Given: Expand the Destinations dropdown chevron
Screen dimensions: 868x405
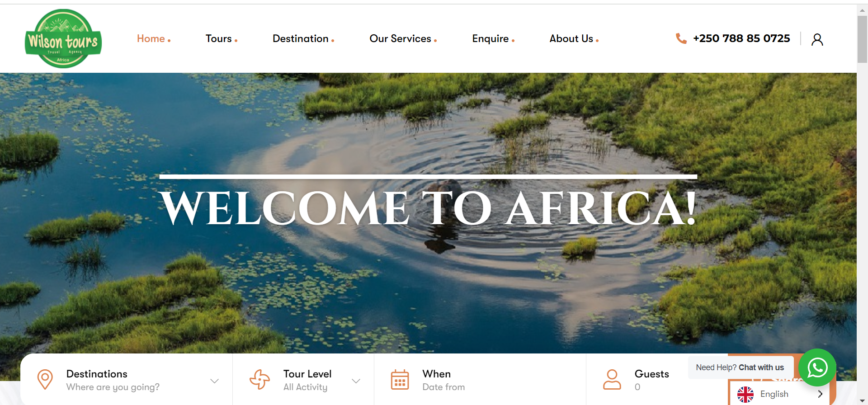Looking at the screenshot, I should 215,381.
